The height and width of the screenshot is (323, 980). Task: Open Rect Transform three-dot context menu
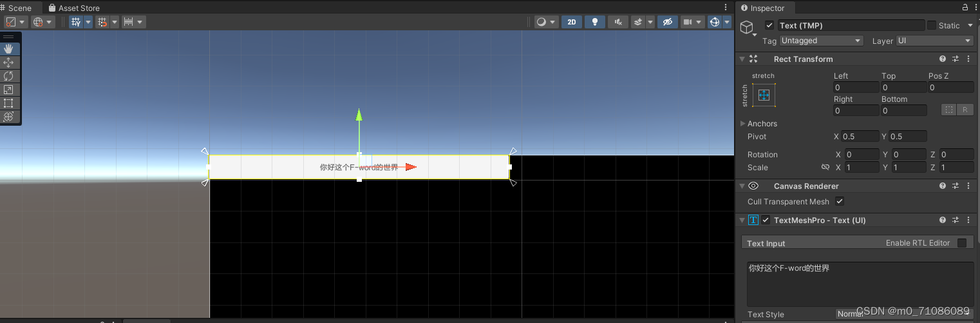(968, 59)
